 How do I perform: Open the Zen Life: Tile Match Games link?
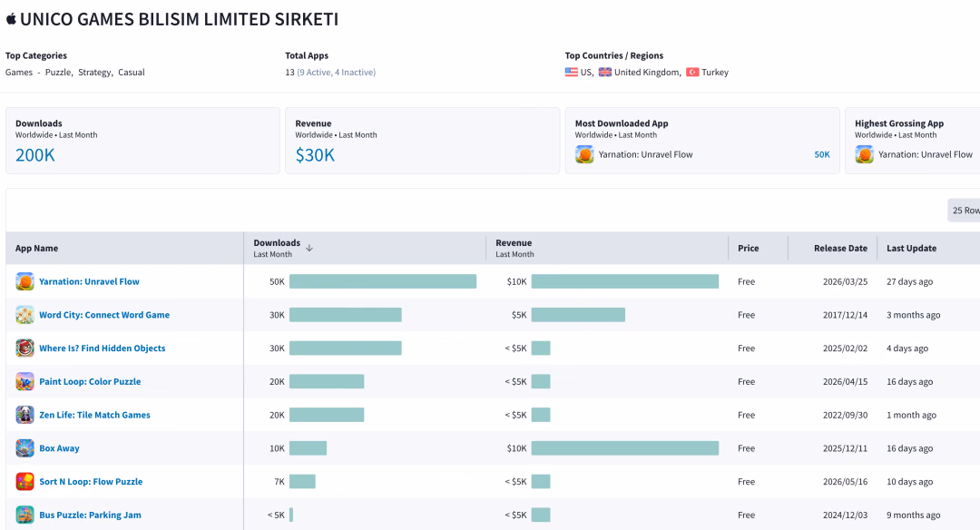pos(95,415)
